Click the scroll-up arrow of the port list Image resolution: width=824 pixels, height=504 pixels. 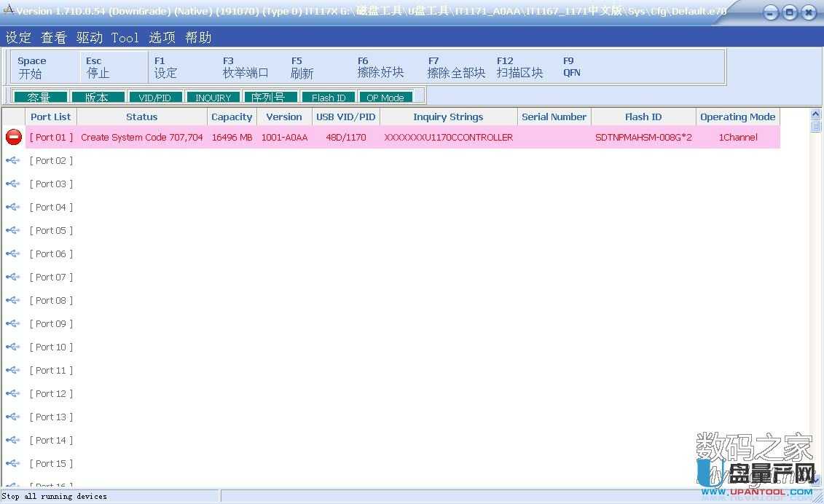[816, 114]
